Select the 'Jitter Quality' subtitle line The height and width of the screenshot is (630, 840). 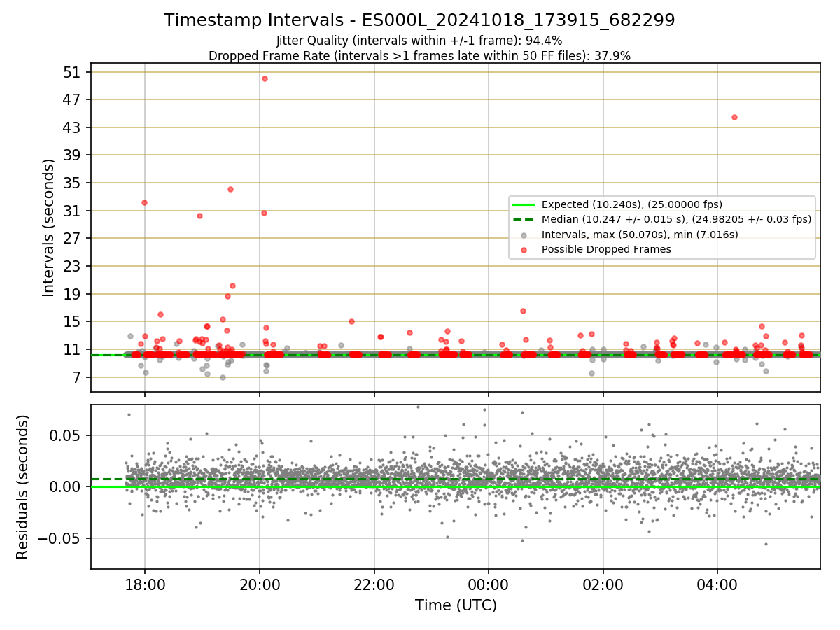coord(419,41)
